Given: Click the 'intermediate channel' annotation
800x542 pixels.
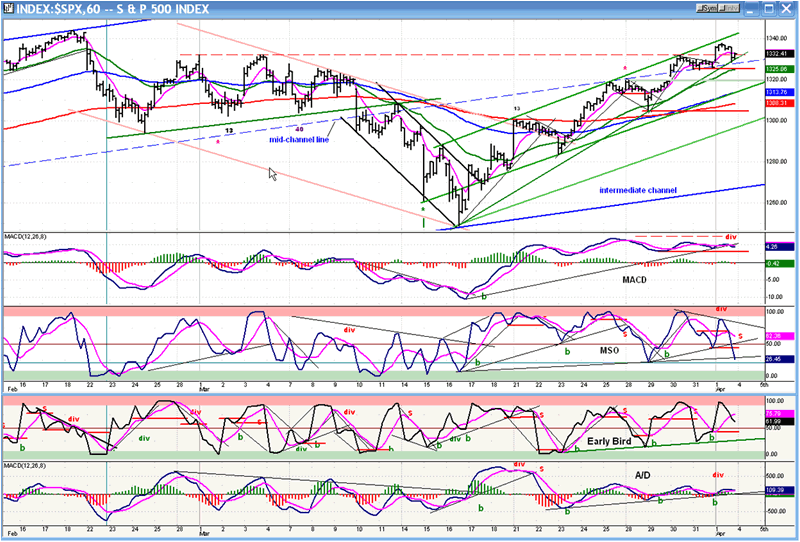Looking at the screenshot, I should click(x=638, y=190).
